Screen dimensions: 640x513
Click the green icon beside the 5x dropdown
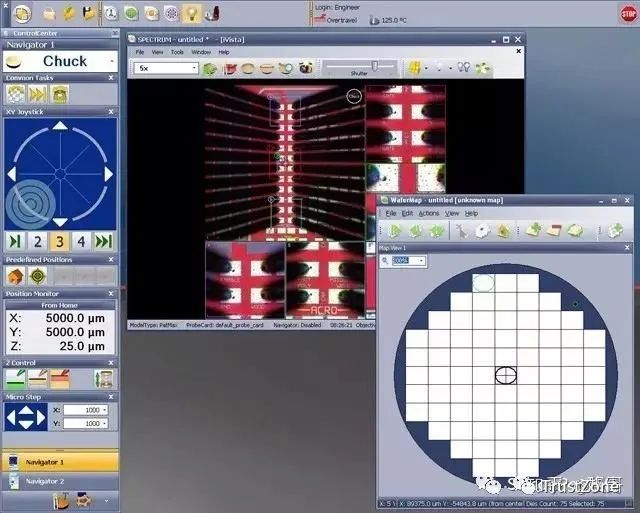click(210, 68)
